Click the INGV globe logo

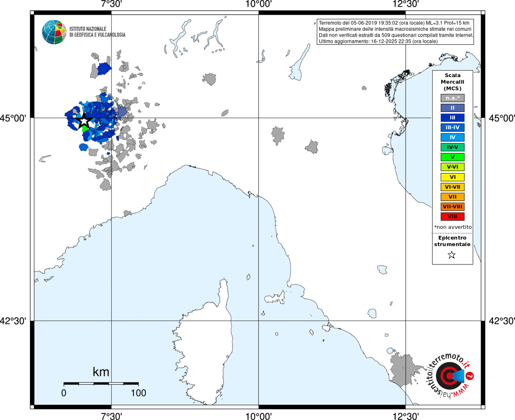tap(54, 32)
